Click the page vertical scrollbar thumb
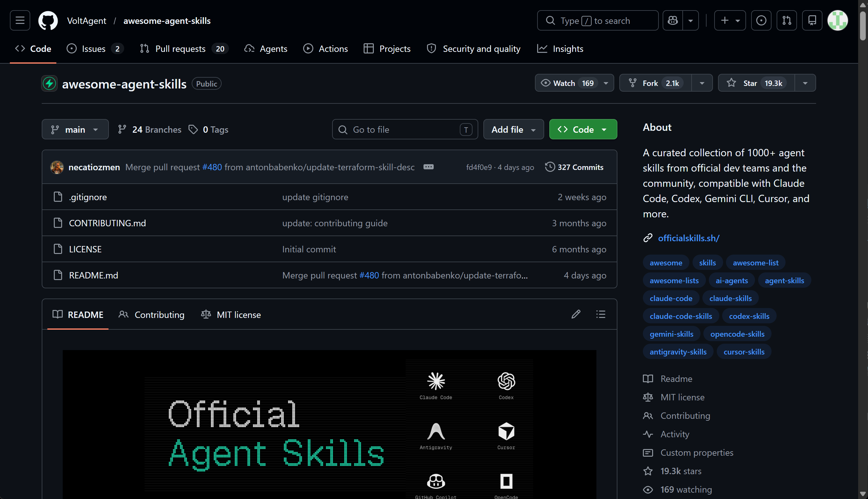 863,26
